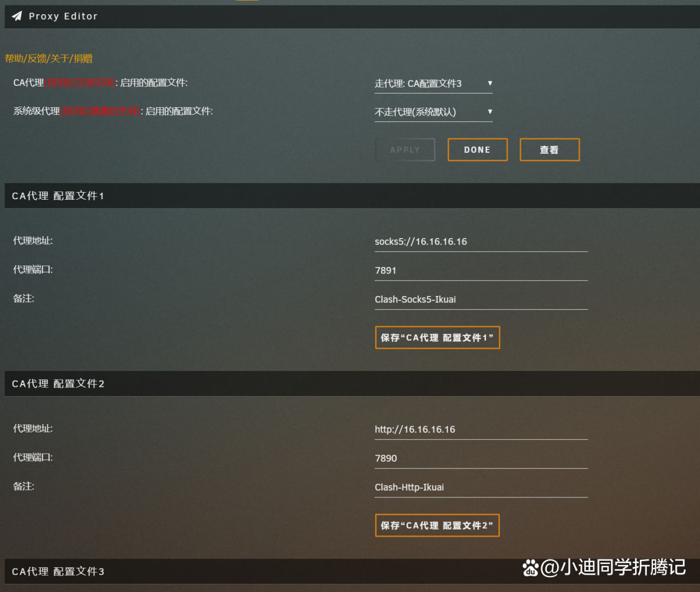Click the CA代理 配置文件1 section header
700x592 pixels.
click(352, 196)
